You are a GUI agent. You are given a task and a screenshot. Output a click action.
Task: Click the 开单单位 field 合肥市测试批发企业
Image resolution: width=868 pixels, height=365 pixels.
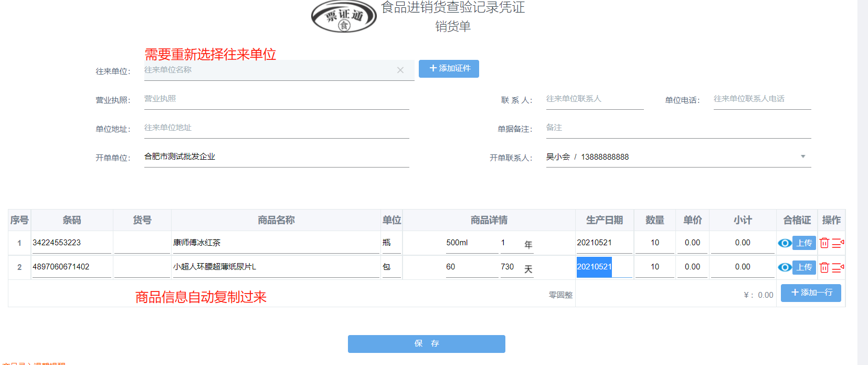[277, 157]
